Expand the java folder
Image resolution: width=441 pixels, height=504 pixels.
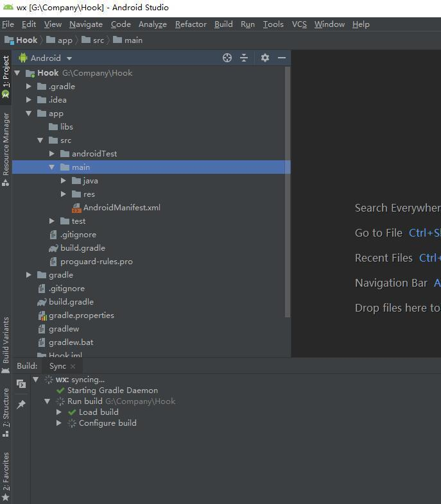point(64,181)
